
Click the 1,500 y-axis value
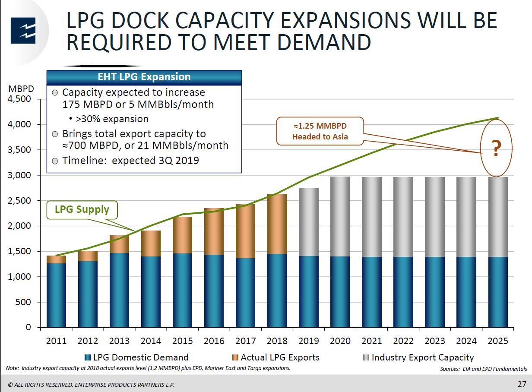coord(19,252)
